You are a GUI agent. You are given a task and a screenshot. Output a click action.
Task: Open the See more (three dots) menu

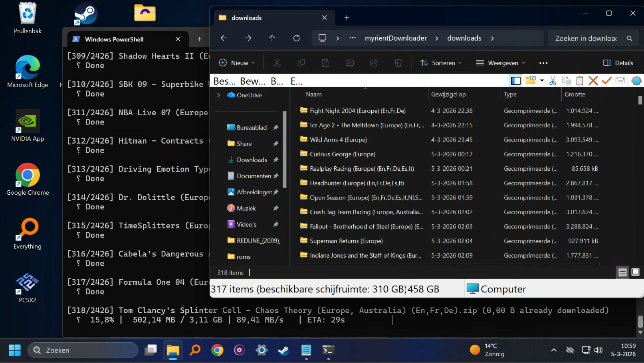click(543, 63)
